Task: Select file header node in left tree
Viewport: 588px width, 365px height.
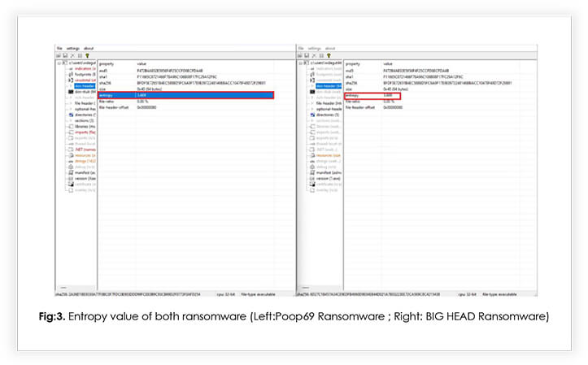Action: (85, 103)
